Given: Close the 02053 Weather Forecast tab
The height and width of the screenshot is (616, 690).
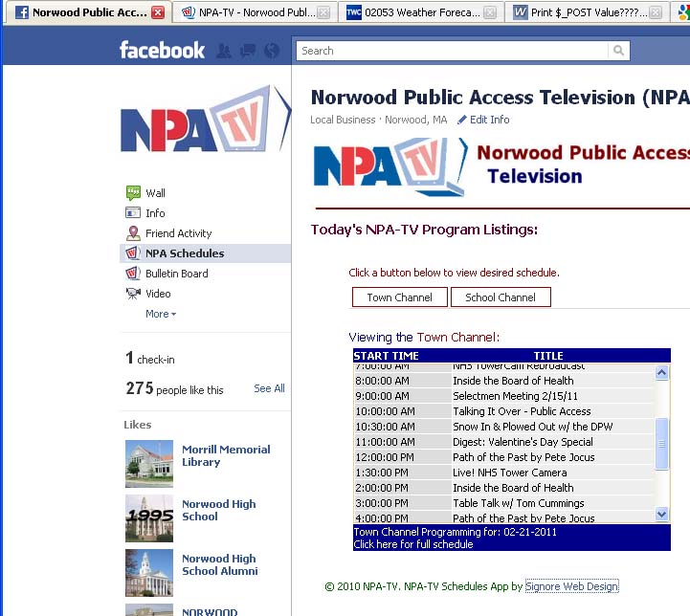Looking at the screenshot, I should pyautogui.click(x=489, y=12).
